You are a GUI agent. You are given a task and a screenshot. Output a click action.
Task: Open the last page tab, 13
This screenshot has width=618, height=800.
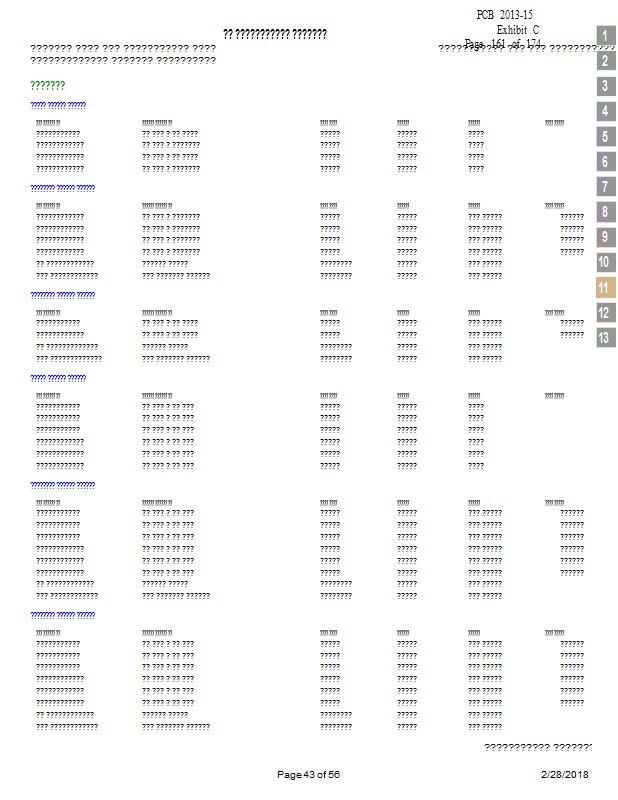click(x=605, y=337)
